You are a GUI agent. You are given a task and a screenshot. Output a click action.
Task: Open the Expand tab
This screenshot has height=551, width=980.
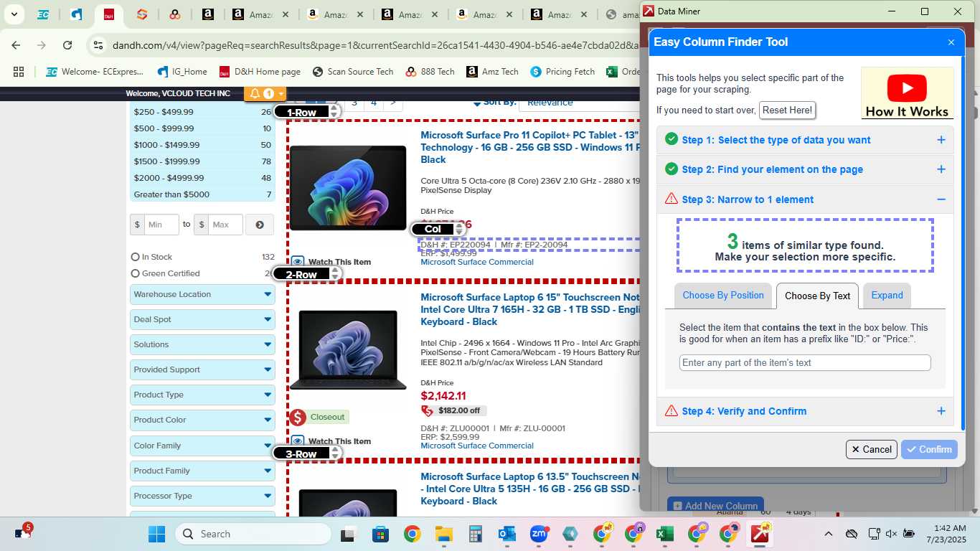(x=887, y=296)
